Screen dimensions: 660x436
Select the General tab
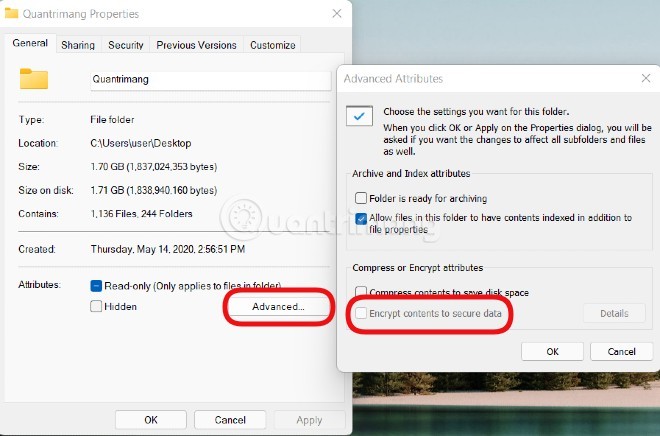31,44
